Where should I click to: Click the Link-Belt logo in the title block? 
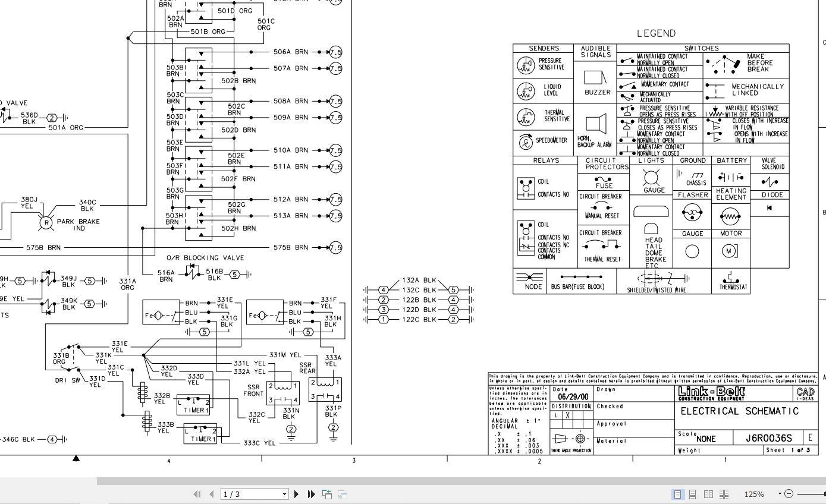click(x=712, y=393)
